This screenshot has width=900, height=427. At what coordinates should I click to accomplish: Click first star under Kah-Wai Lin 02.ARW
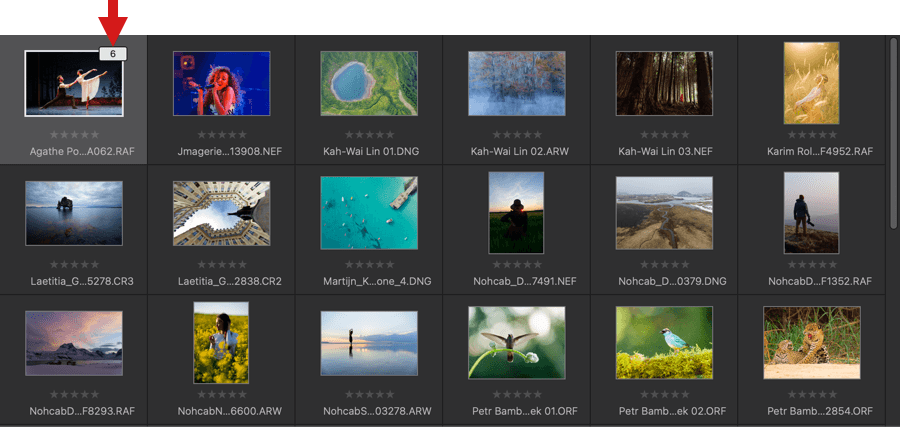(497, 134)
